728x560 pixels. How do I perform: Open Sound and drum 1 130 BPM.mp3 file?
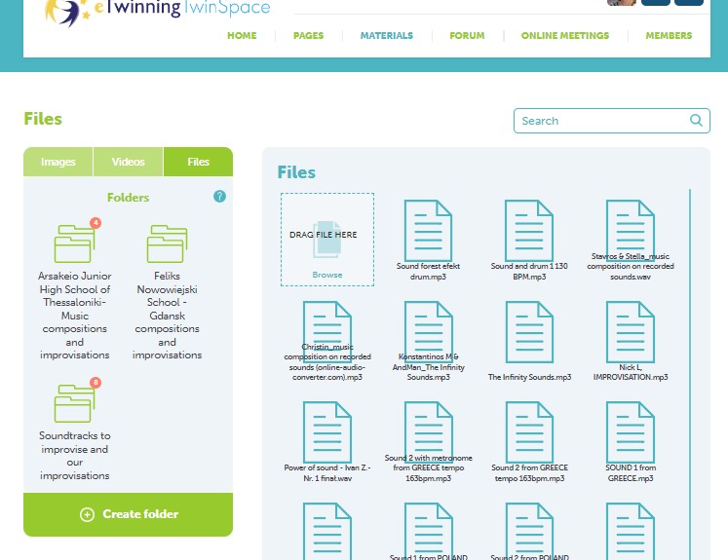point(529,231)
